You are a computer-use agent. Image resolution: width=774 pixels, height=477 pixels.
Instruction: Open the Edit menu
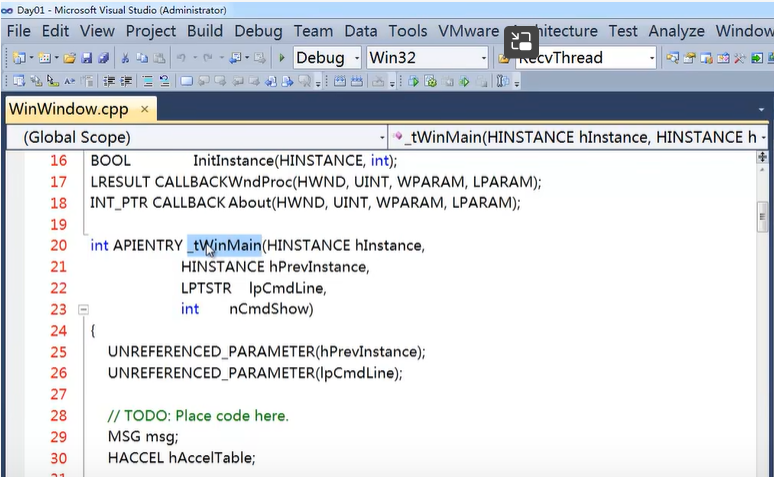[55, 31]
